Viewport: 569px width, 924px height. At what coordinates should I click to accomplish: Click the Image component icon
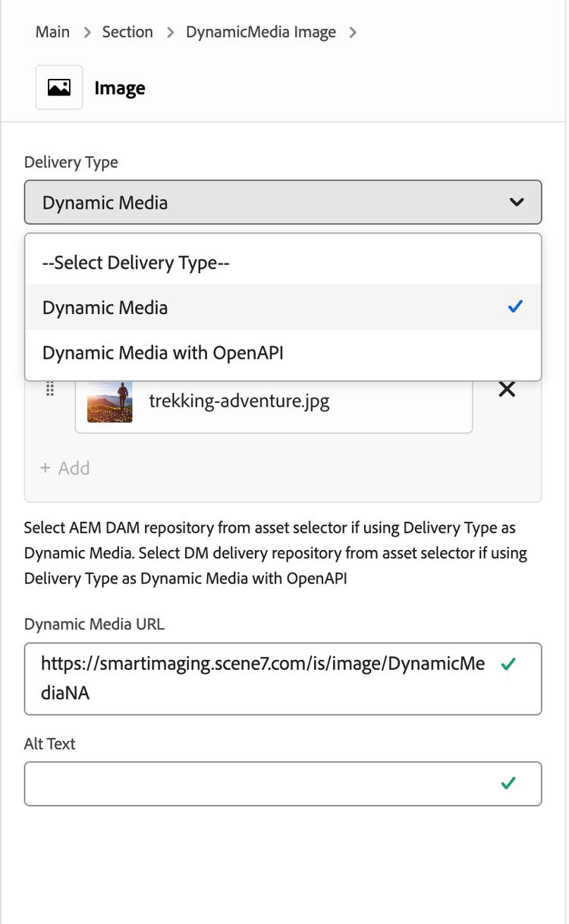point(59,88)
